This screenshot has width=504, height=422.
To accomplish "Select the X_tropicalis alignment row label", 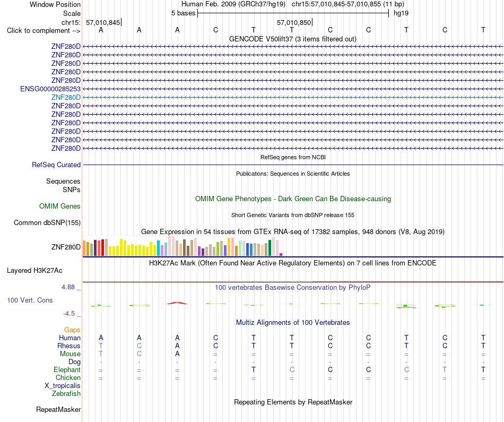I will pos(63,386).
